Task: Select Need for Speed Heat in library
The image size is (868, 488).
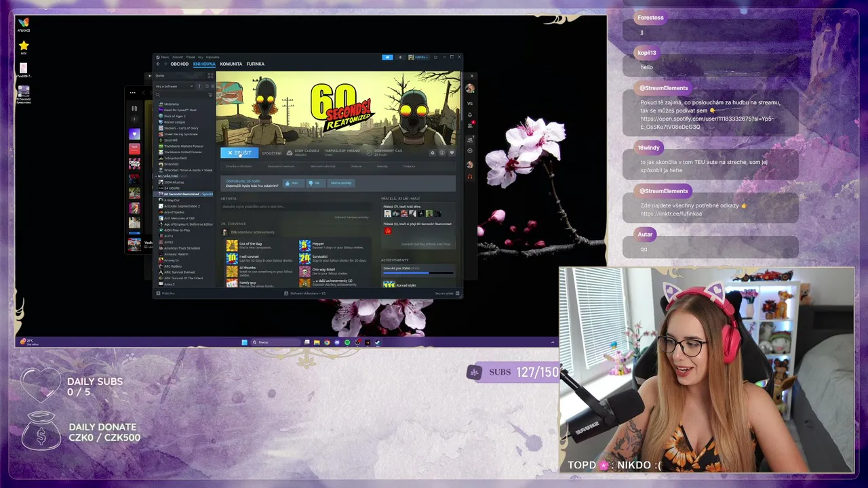Action: pos(177,110)
